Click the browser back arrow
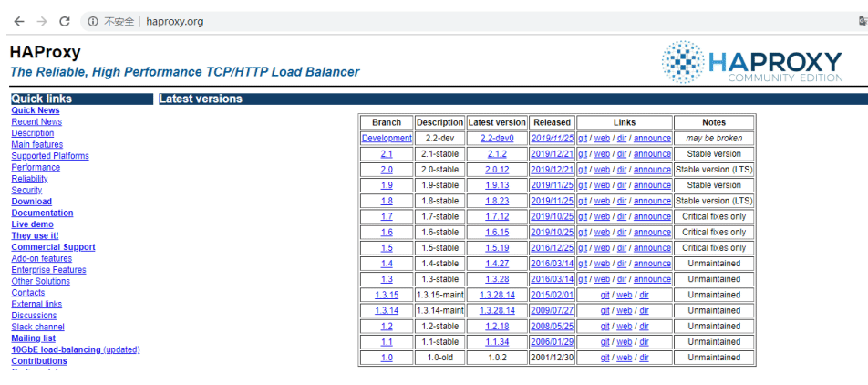 [19, 22]
